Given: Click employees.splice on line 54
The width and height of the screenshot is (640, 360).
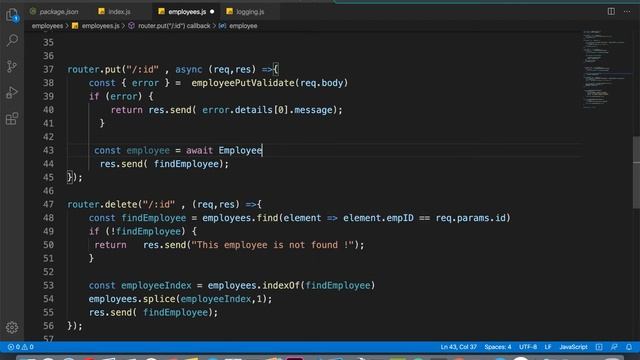Looking at the screenshot, I should pyautogui.click(x=132, y=299).
